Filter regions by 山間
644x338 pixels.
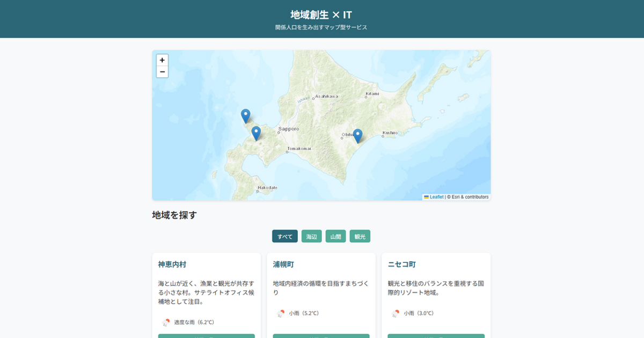point(335,236)
